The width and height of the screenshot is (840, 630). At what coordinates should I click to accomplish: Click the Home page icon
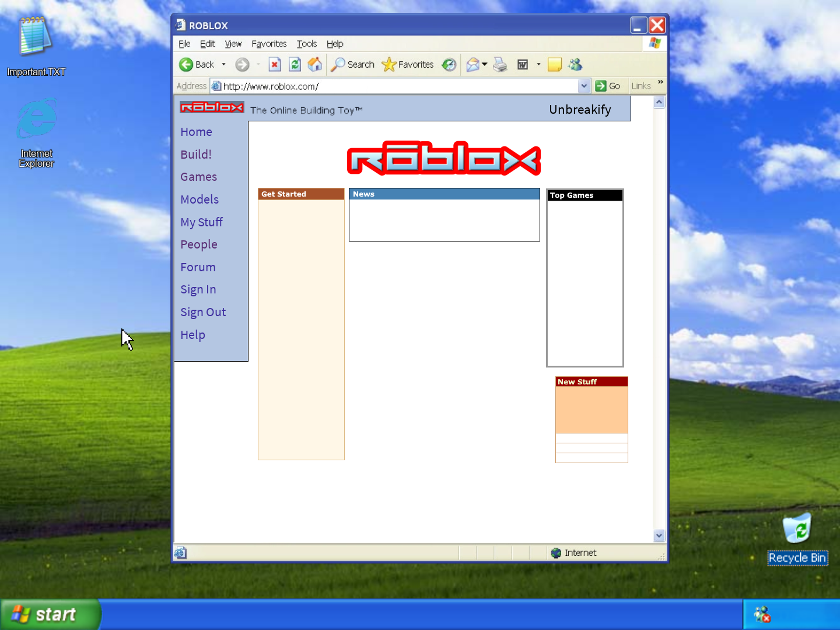coord(315,65)
